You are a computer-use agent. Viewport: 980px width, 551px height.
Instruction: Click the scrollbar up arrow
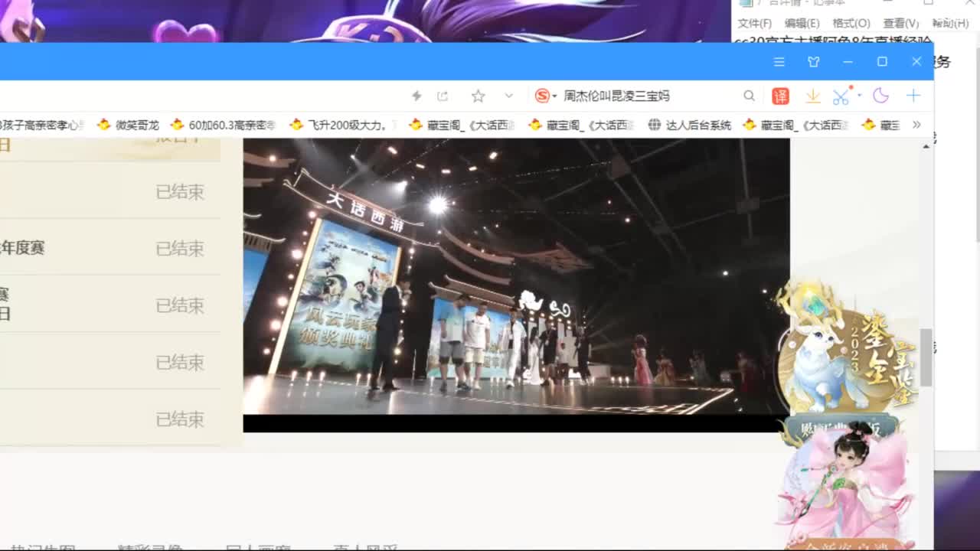point(926,145)
